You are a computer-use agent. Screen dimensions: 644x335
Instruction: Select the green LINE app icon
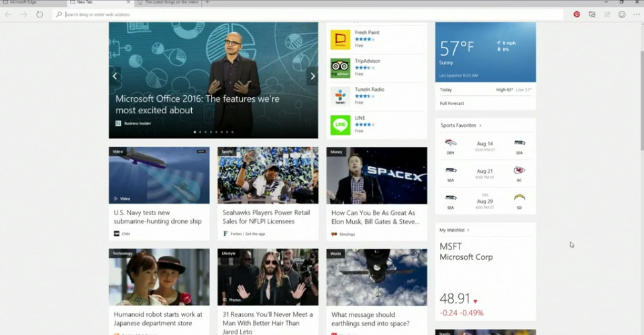[x=340, y=125]
